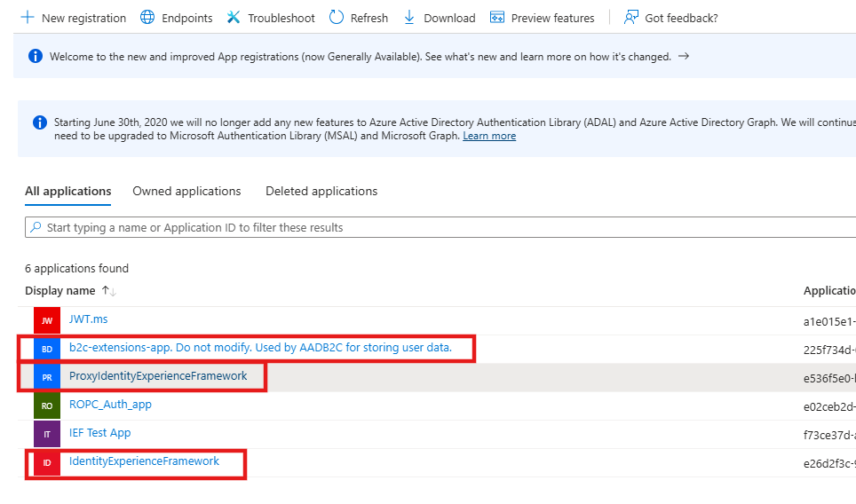This screenshot has height=504, width=856.
Task: Click the Display name column header
Action: click(60, 291)
